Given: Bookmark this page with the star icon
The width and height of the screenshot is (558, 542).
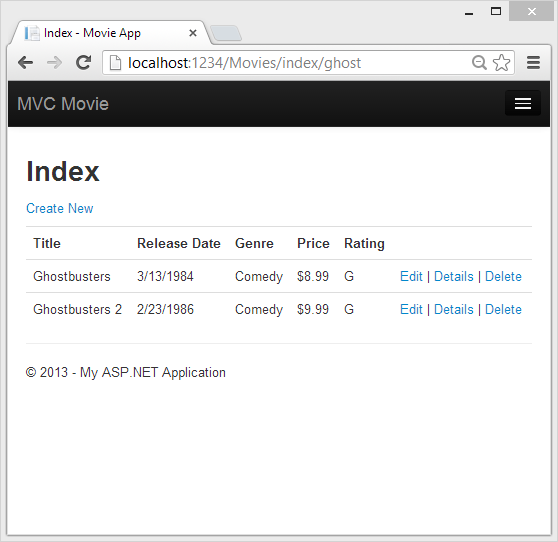Looking at the screenshot, I should pos(501,63).
